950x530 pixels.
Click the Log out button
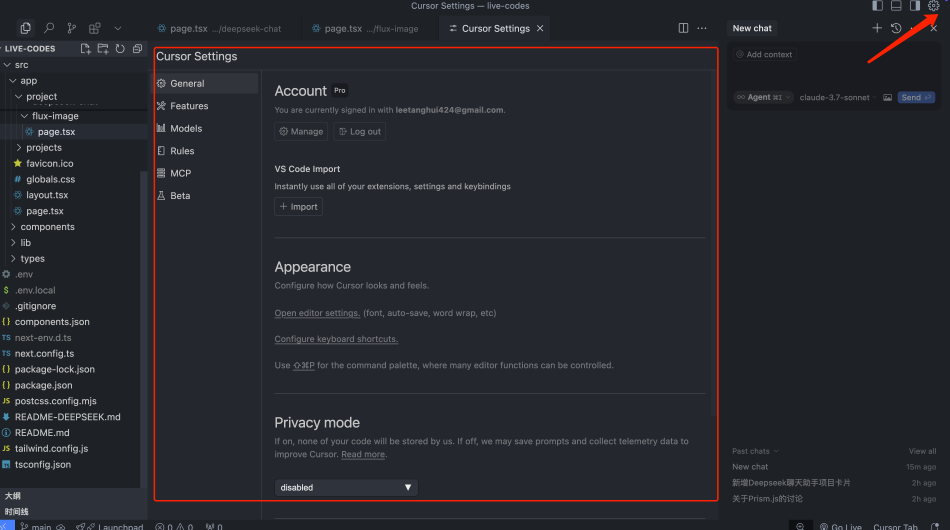point(359,131)
